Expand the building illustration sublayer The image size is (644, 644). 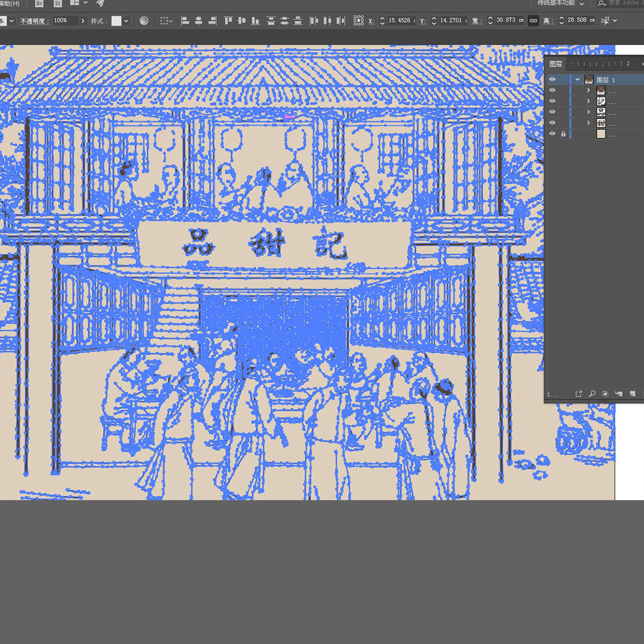pos(588,90)
